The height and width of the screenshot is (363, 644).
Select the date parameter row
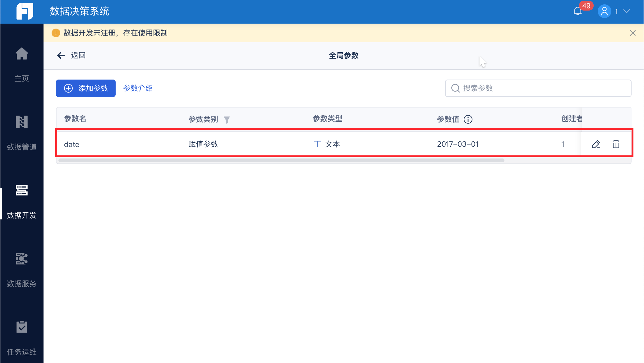(x=249, y=144)
